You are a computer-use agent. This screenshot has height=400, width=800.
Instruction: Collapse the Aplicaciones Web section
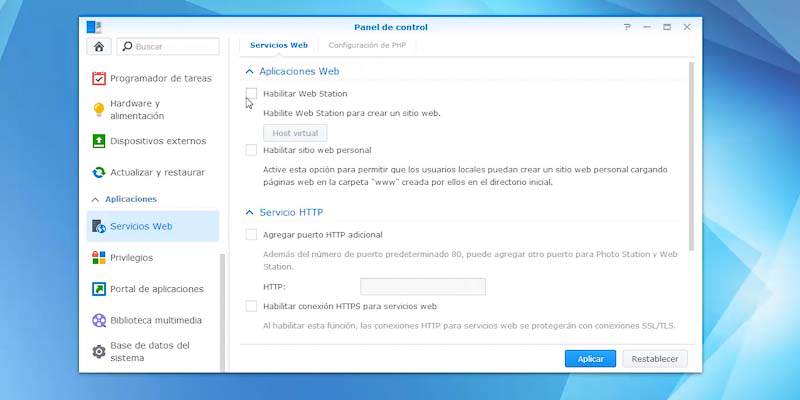[249, 72]
